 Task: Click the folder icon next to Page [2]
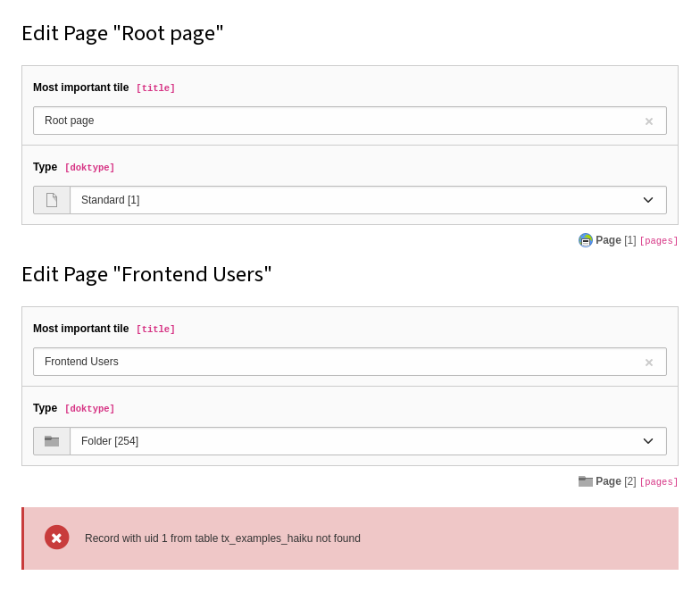point(586,481)
